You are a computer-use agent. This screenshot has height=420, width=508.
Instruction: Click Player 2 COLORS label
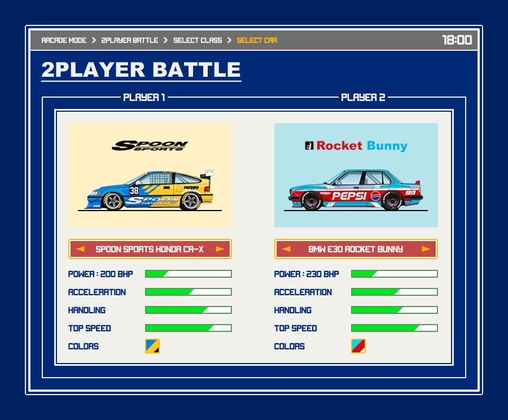point(290,347)
